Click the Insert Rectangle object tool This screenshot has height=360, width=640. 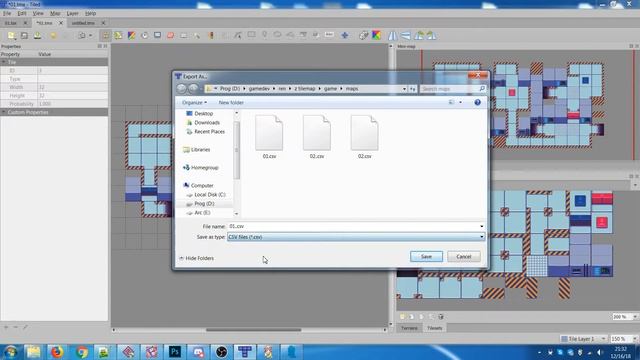pos(251,36)
